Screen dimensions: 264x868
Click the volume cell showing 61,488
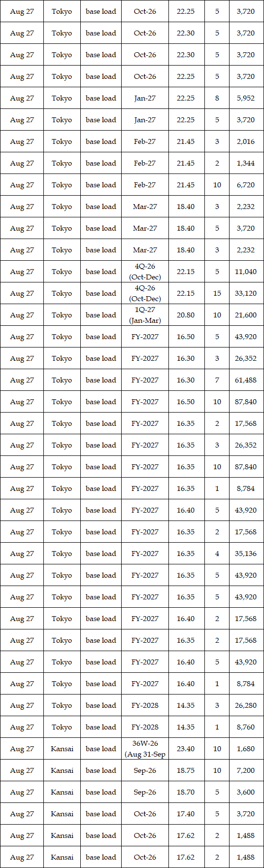[x=245, y=380]
